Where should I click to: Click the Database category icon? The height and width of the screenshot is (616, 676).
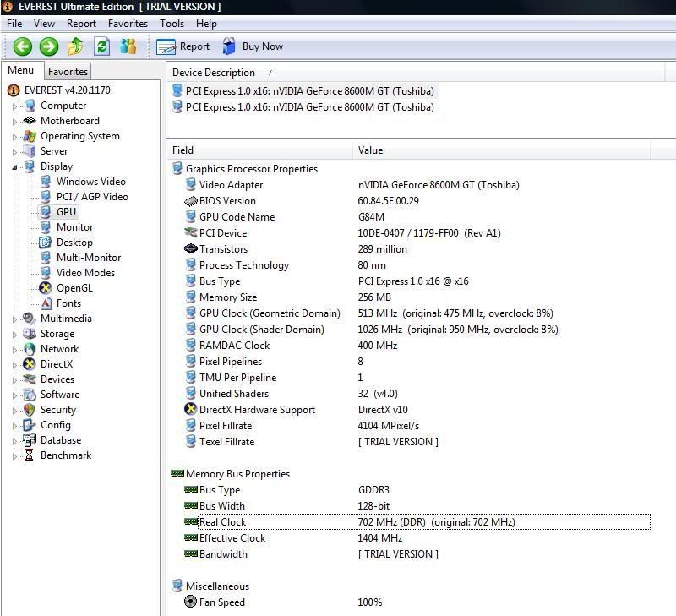coord(30,440)
